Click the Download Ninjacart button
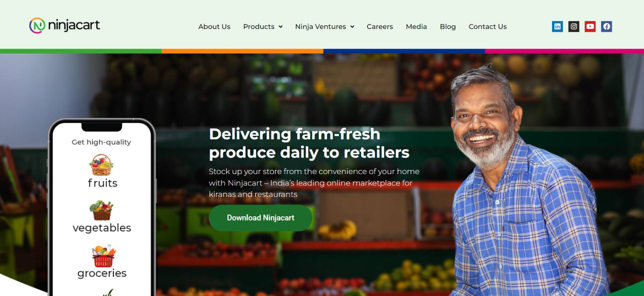This screenshot has height=296, width=644. click(260, 218)
